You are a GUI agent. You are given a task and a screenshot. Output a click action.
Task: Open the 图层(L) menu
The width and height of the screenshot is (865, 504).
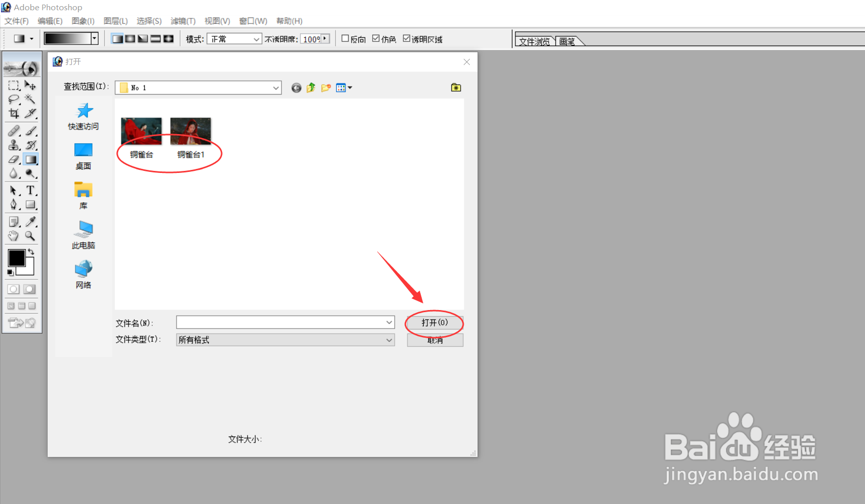116,21
